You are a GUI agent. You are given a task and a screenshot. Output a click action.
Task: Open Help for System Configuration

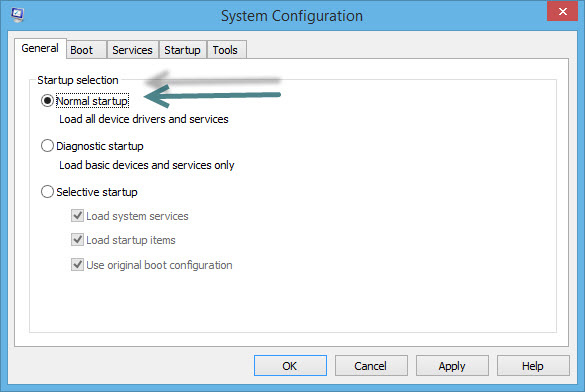533,366
